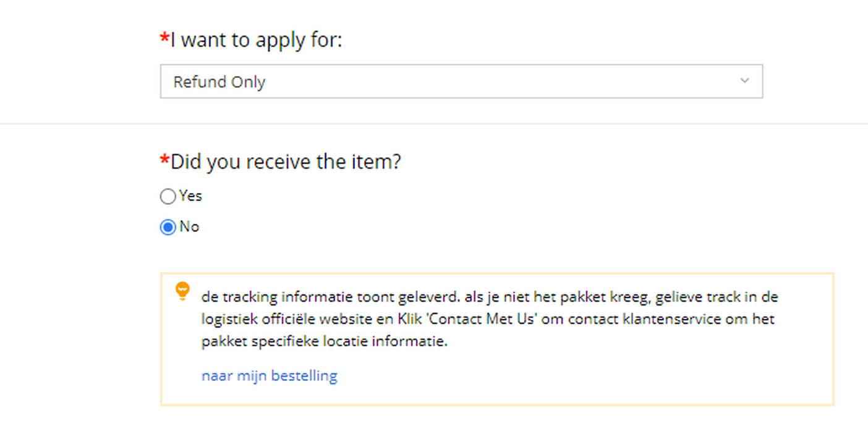Select the "No" radio button
Viewport: 868px width, 436px height.
tap(168, 228)
